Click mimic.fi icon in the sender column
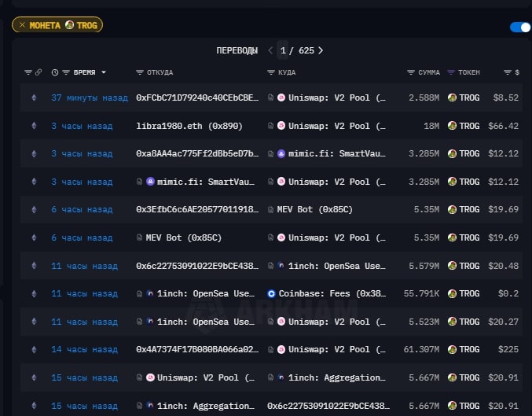Viewport: 532px width, 416px height. tap(150, 182)
